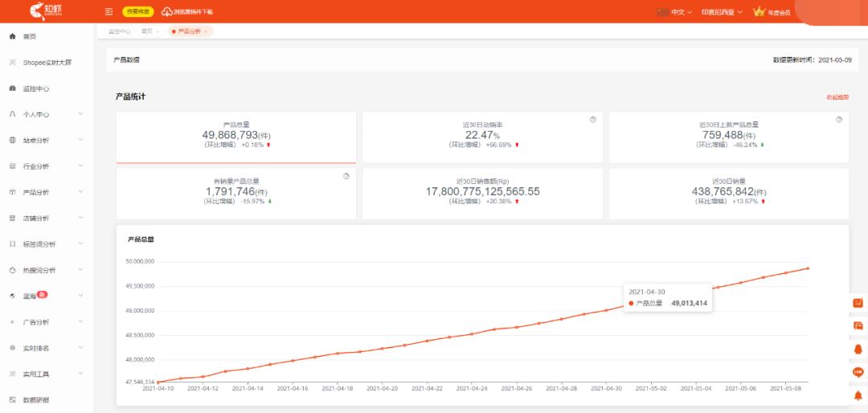Click help icon on 近30日动销率 card
868x413 pixels.
(x=593, y=120)
